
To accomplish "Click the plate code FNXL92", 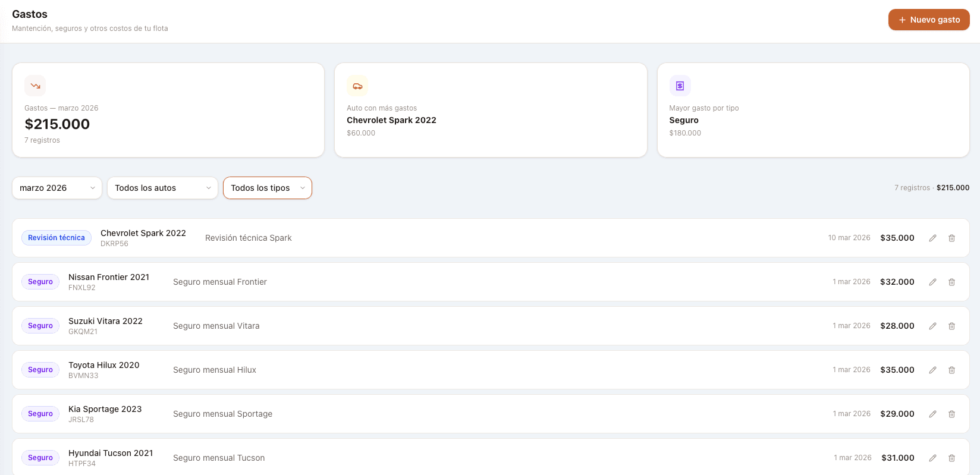I will pyautogui.click(x=82, y=288).
